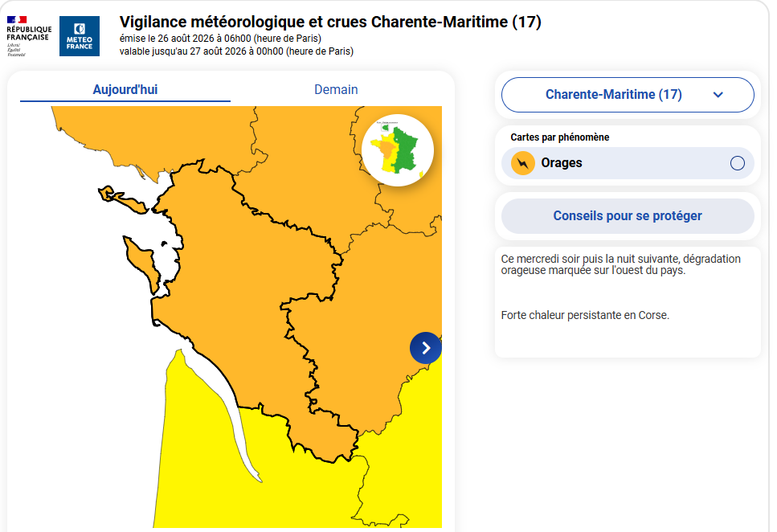Open the France overview mini map
777x532 pixels.
coord(398,150)
